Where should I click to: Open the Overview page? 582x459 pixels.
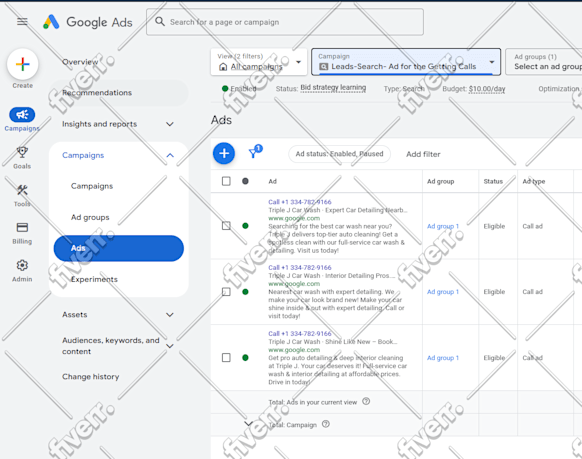(80, 62)
